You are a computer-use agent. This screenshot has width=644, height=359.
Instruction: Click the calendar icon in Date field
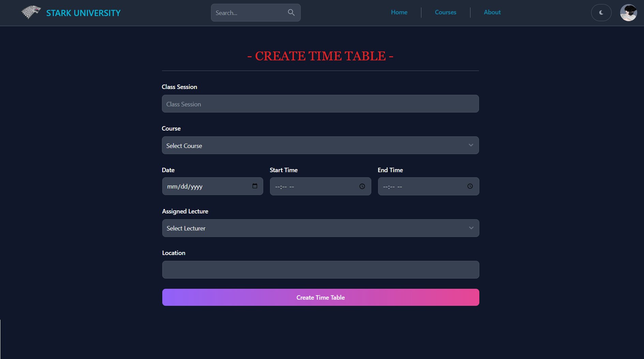pyautogui.click(x=254, y=186)
